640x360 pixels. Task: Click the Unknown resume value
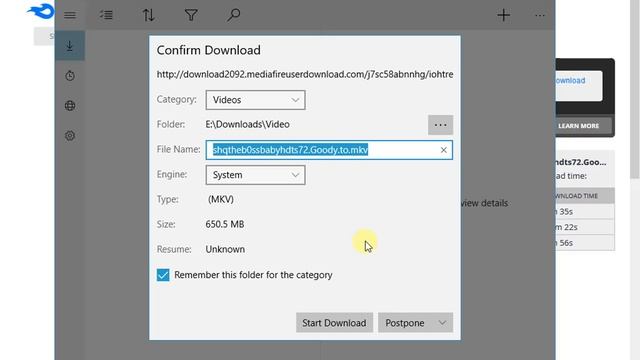pos(225,249)
